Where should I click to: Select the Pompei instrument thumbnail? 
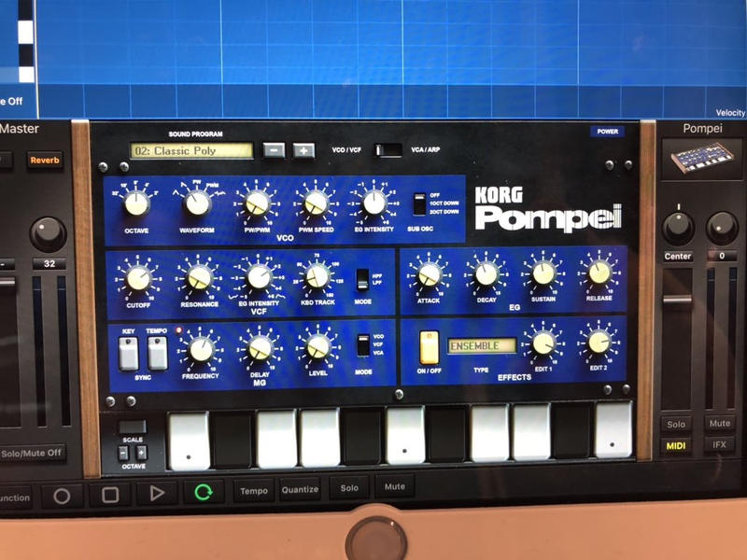(702, 159)
